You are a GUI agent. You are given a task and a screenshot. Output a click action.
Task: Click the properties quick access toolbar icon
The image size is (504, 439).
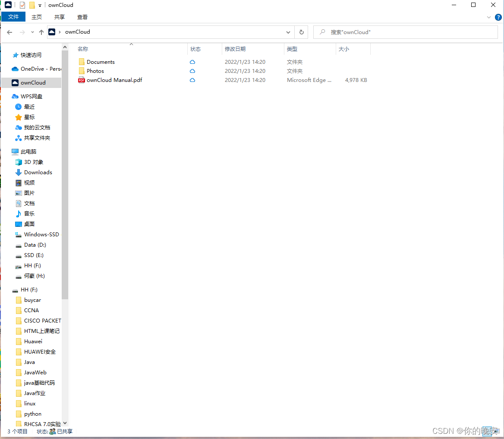pos(22,5)
